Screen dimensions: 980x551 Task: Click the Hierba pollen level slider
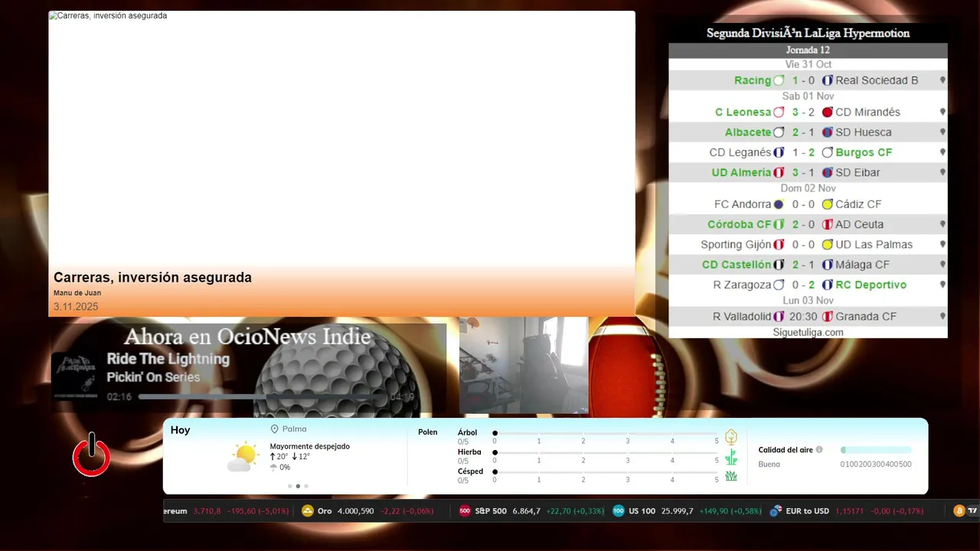coord(606,453)
